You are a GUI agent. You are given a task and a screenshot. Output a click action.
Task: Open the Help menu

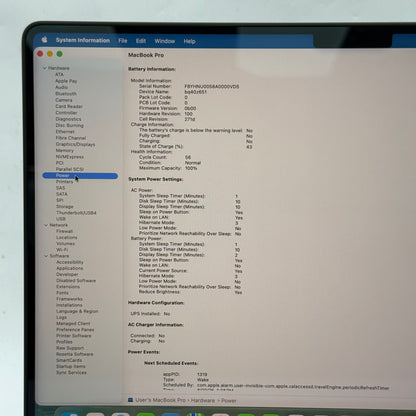pos(189,41)
